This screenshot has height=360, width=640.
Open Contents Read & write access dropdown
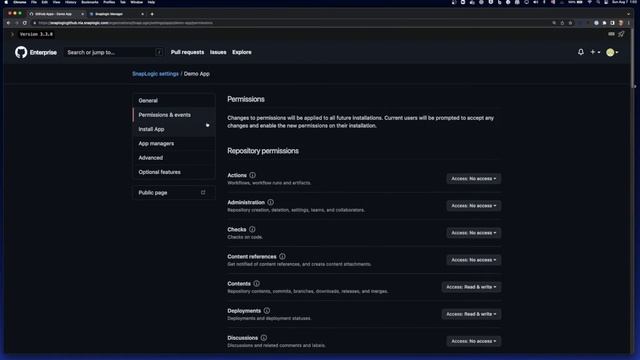471,287
